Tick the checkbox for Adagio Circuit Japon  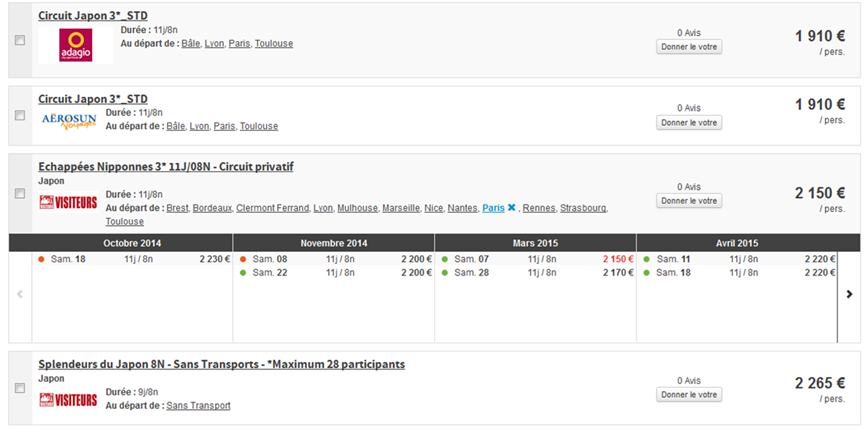click(x=20, y=41)
